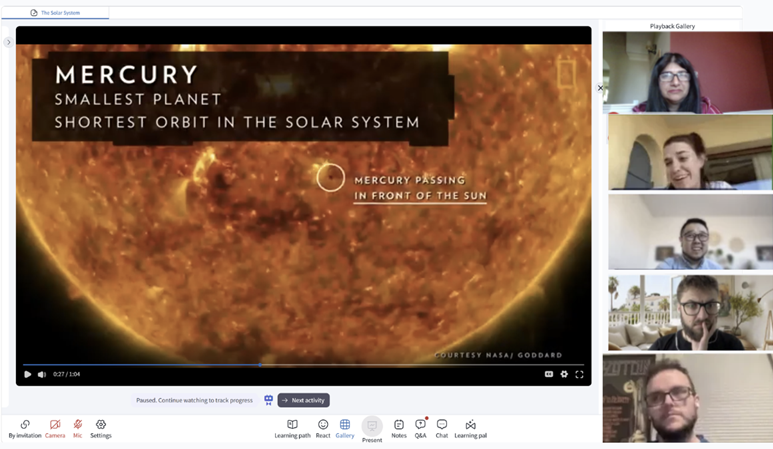Toggle the Camera on
Screen dimensions: 773x449
point(55,428)
